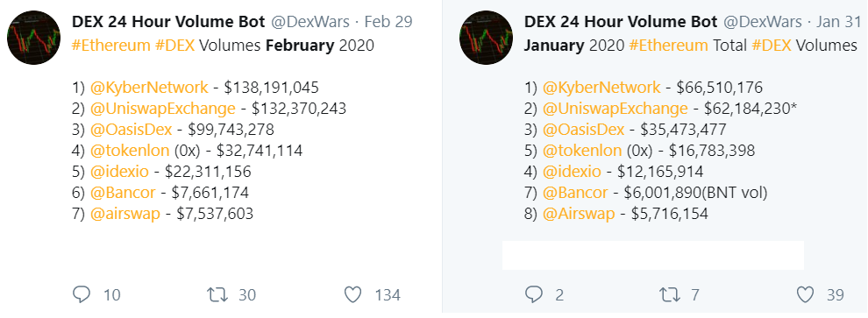Visit @tokenlon mention in January tweet

pos(582,151)
